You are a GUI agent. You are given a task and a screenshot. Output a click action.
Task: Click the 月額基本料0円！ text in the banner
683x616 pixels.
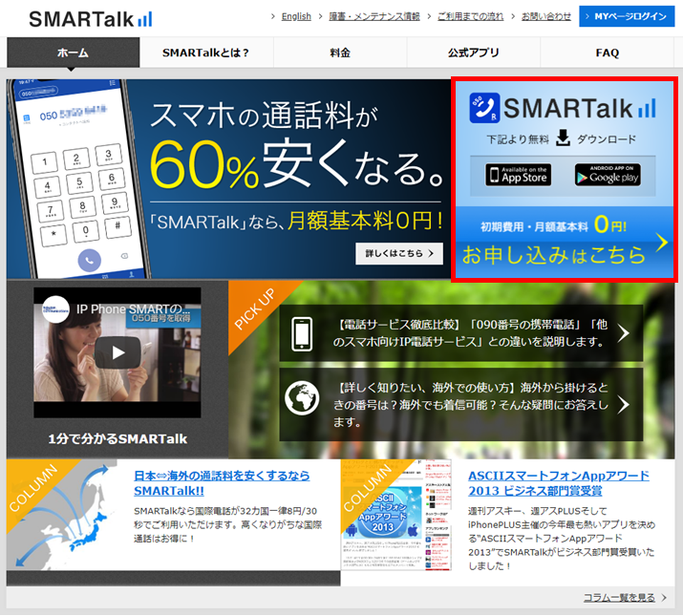click(x=365, y=220)
